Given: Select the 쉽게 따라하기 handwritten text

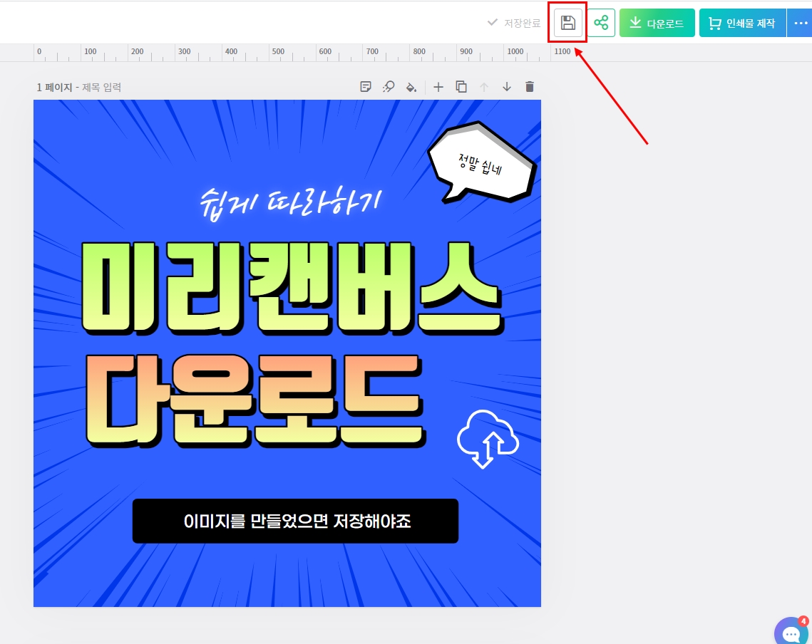Looking at the screenshot, I should pyautogui.click(x=290, y=202).
